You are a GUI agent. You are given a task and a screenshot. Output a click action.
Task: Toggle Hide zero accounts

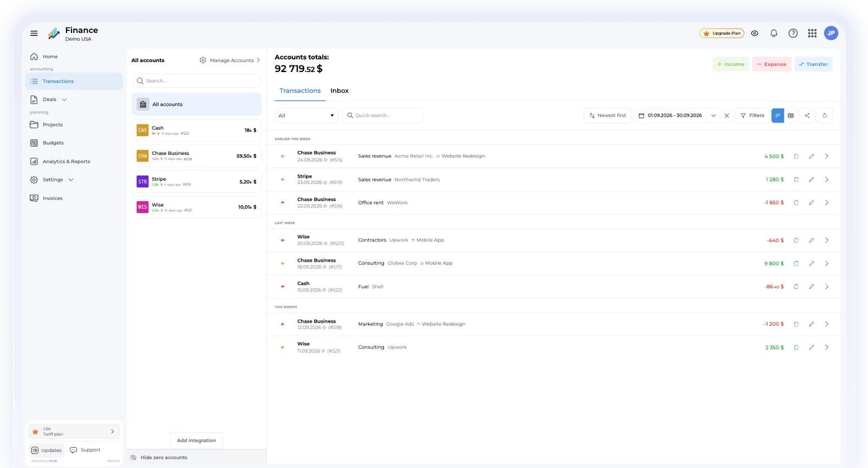(x=159, y=457)
